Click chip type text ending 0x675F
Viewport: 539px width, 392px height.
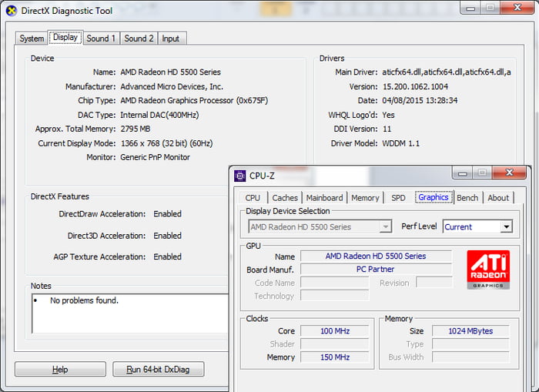pos(194,100)
